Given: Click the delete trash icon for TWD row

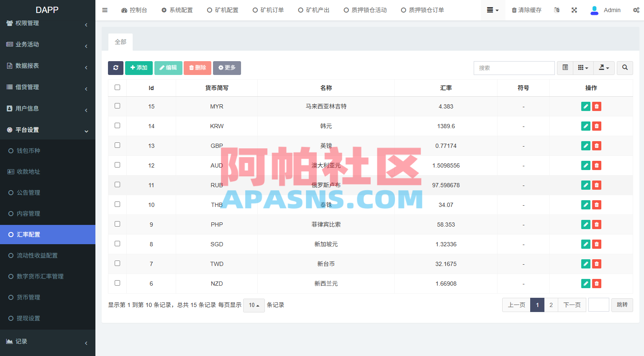Looking at the screenshot, I should [597, 264].
